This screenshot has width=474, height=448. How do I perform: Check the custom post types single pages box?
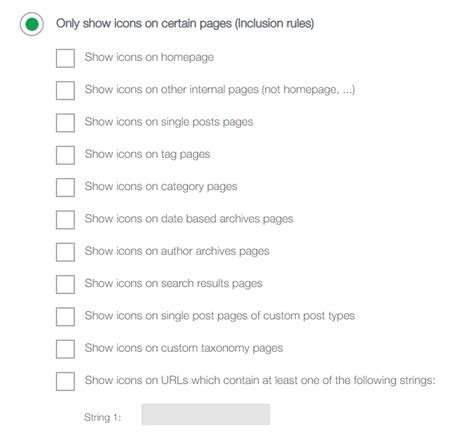point(65,317)
